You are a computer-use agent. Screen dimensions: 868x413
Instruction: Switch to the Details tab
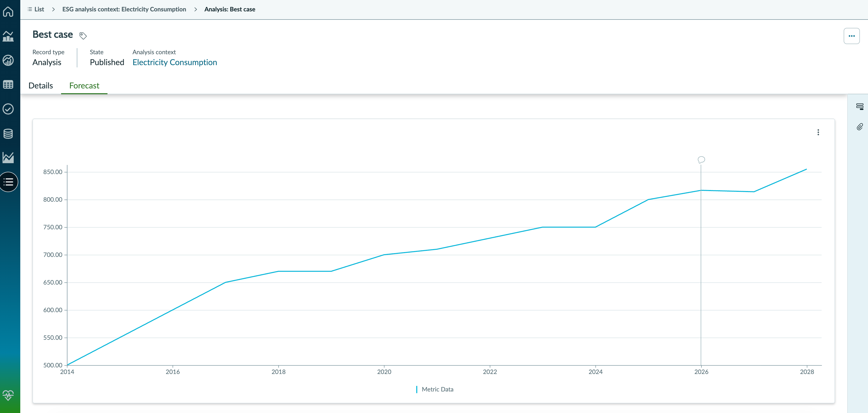tap(41, 86)
